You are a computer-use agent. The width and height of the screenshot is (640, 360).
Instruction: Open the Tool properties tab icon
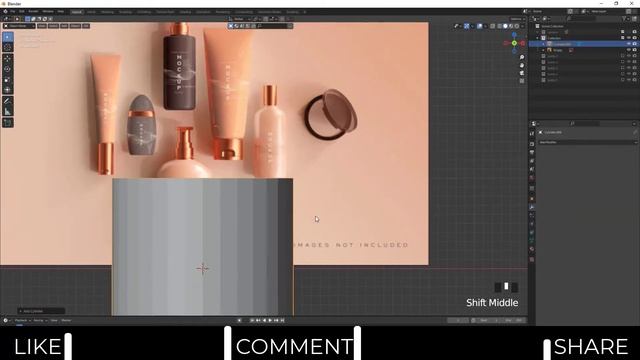point(532,133)
